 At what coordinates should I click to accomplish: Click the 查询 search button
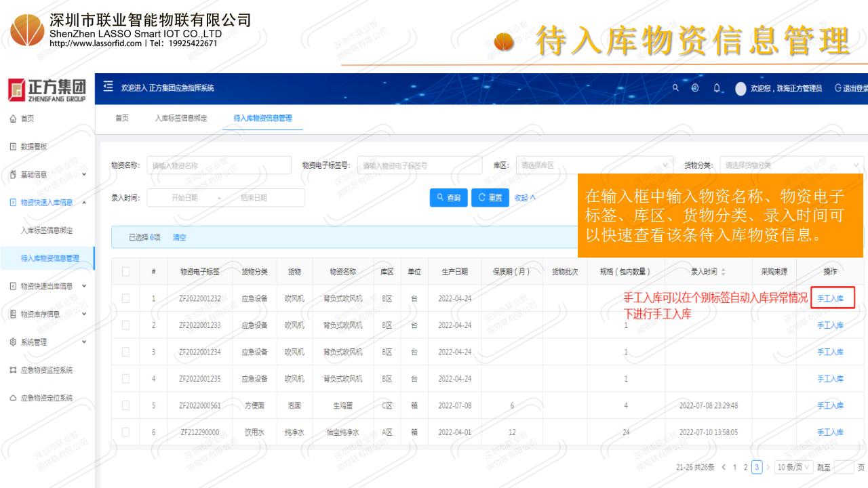tap(448, 197)
